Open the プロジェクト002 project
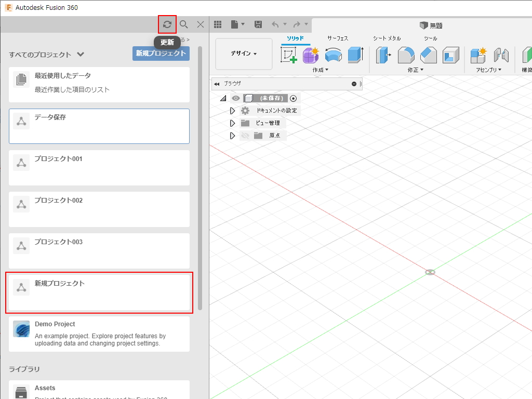Image resolution: width=532 pixels, height=399 pixels. point(99,209)
